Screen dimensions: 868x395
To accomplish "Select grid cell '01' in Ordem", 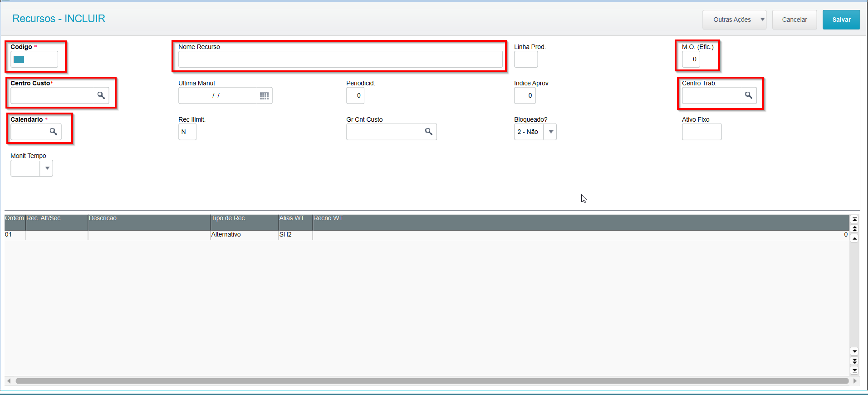I will [15, 235].
